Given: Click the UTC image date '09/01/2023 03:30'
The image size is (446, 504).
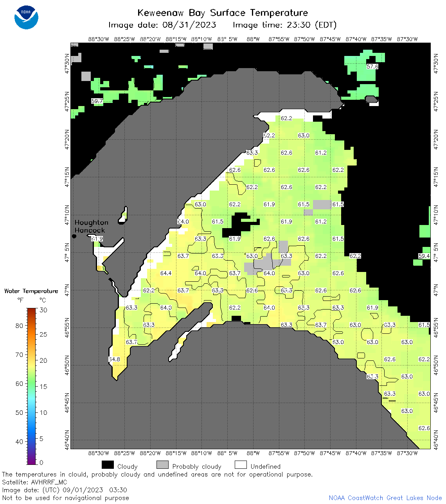Looking at the screenshot, I should tap(95, 490).
